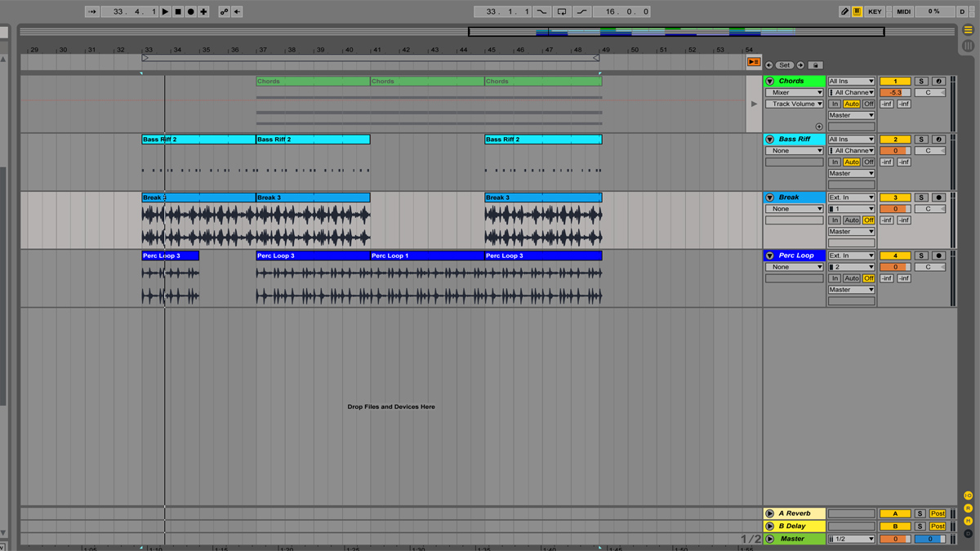Click the Re-enable Automation arrow button

(x=237, y=11)
